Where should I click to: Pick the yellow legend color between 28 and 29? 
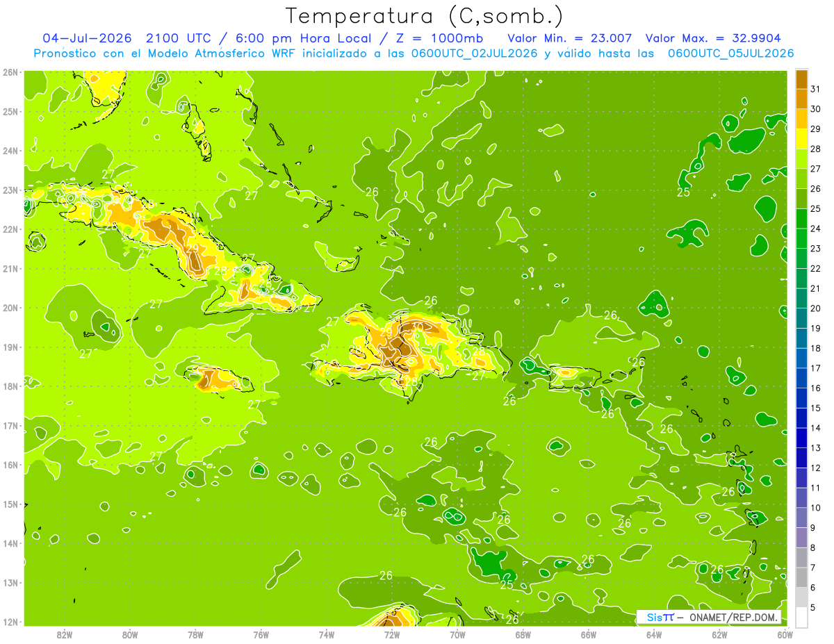coord(801,140)
